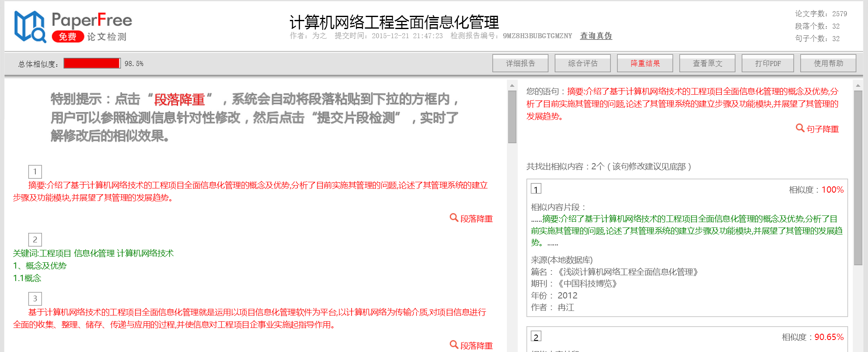Click the right panel scroll-up arrow
The height and width of the screenshot is (352, 868).
pyautogui.click(x=858, y=85)
